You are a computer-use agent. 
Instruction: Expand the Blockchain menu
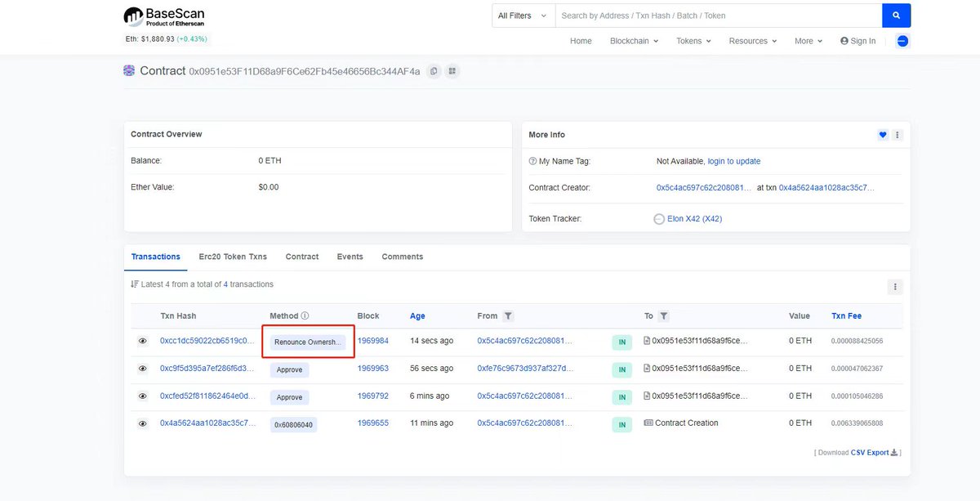634,41
